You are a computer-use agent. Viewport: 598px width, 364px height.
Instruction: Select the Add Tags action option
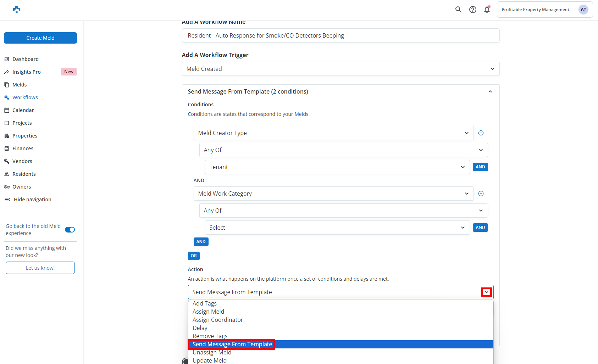pyautogui.click(x=205, y=303)
